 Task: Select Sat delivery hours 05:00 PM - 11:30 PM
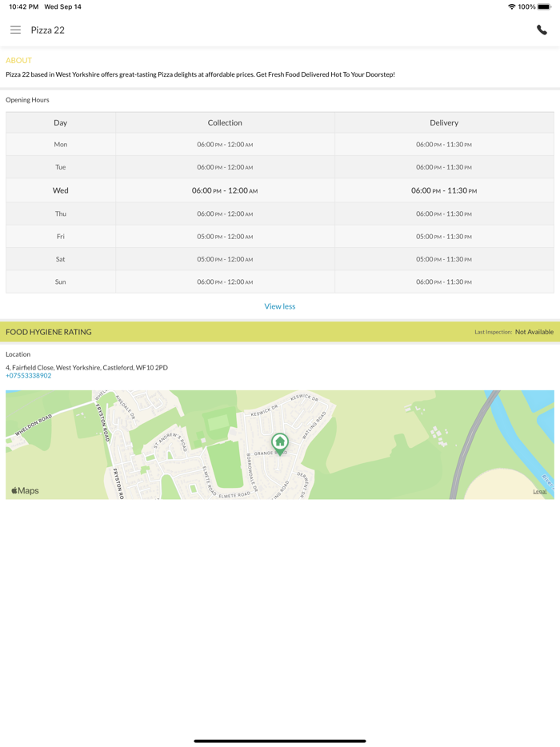(x=444, y=259)
